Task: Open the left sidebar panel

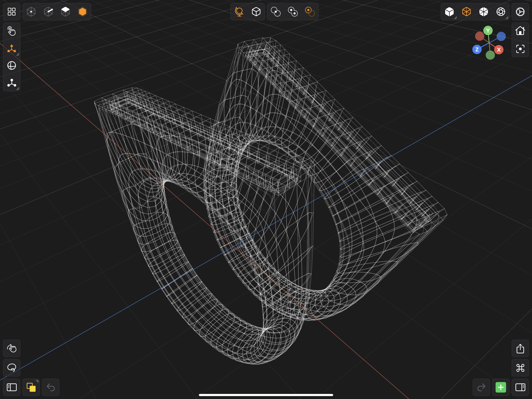Action: (x=11, y=387)
